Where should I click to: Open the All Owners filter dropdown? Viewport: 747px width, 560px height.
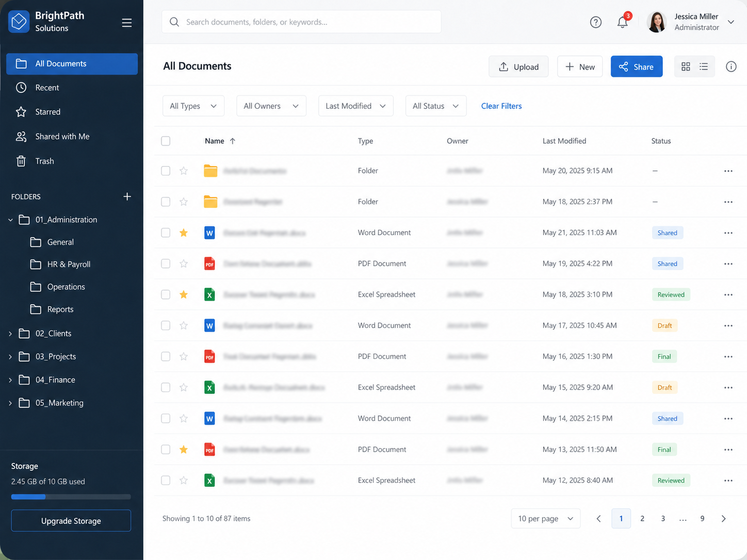[x=271, y=106]
